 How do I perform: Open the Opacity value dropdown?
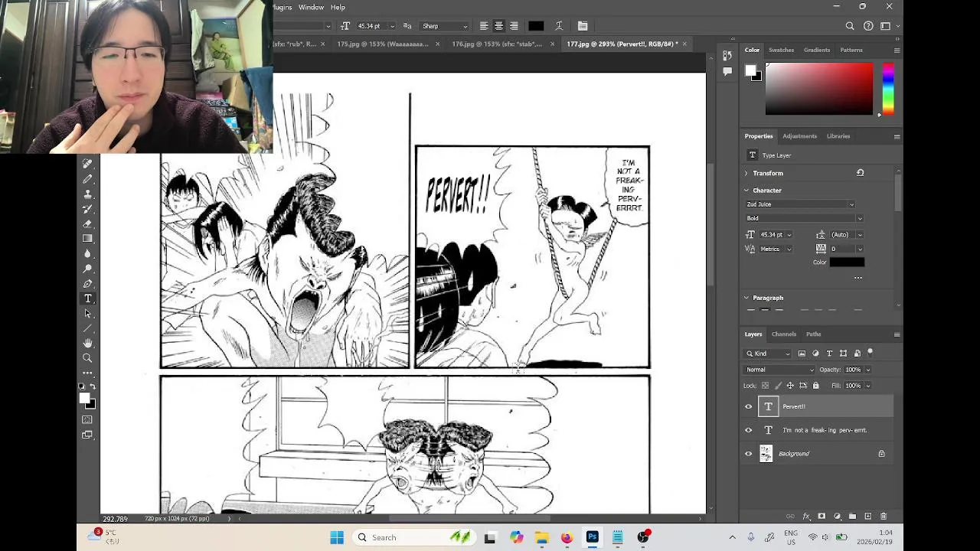coord(867,370)
